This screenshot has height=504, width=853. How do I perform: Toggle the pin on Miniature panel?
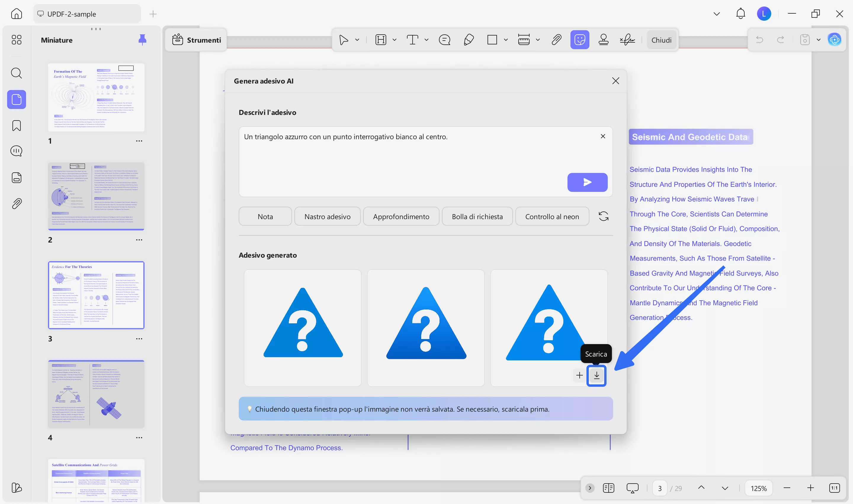click(x=142, y=40)
